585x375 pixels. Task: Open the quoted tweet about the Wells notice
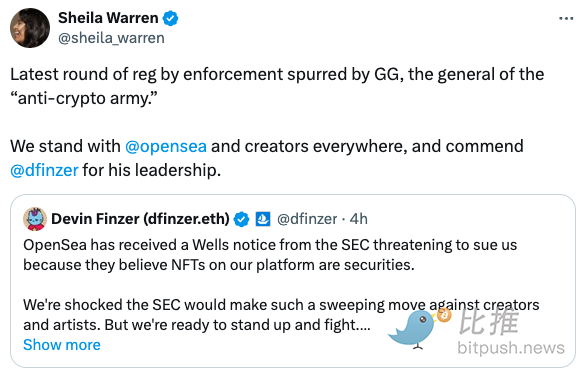pos(293,281)
